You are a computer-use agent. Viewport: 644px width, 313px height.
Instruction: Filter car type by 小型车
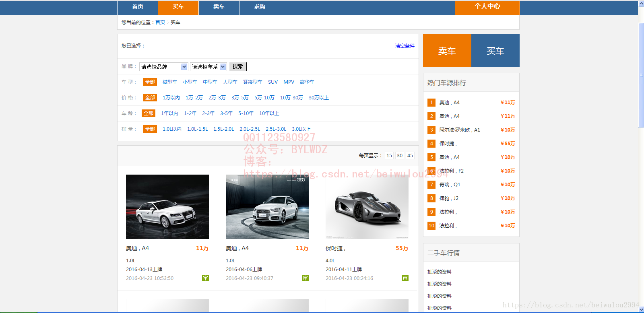coord(190,82)
